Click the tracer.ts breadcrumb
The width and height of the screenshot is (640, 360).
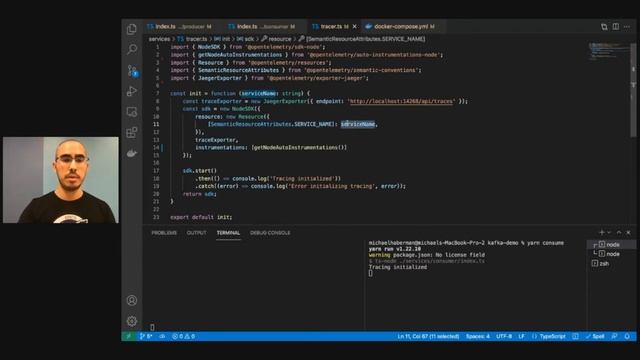pos(193,39)
